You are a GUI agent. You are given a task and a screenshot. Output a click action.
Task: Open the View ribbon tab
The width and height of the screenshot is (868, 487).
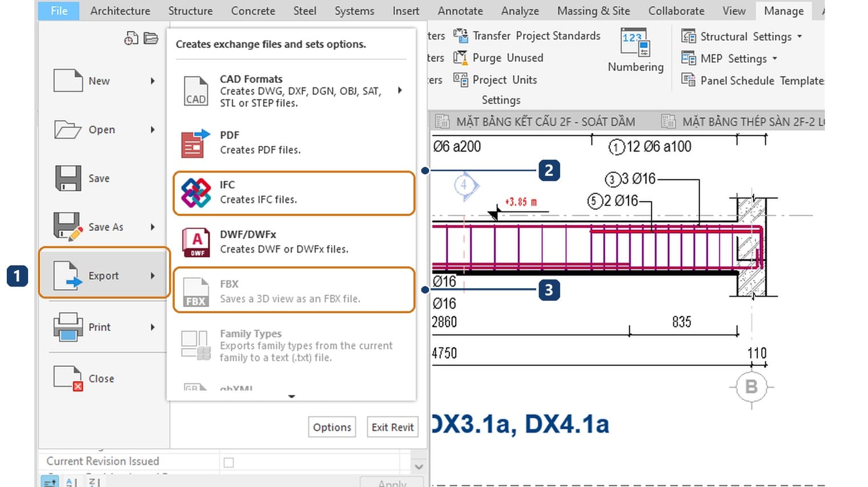(x=734, y=11)
